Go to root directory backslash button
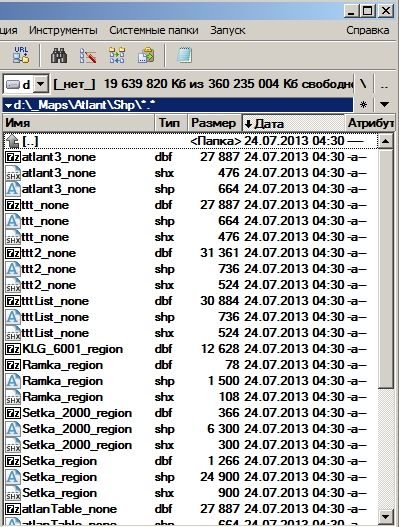Image resolution: width=399 pixels, height=527 pixels. [x=363, y=84]
